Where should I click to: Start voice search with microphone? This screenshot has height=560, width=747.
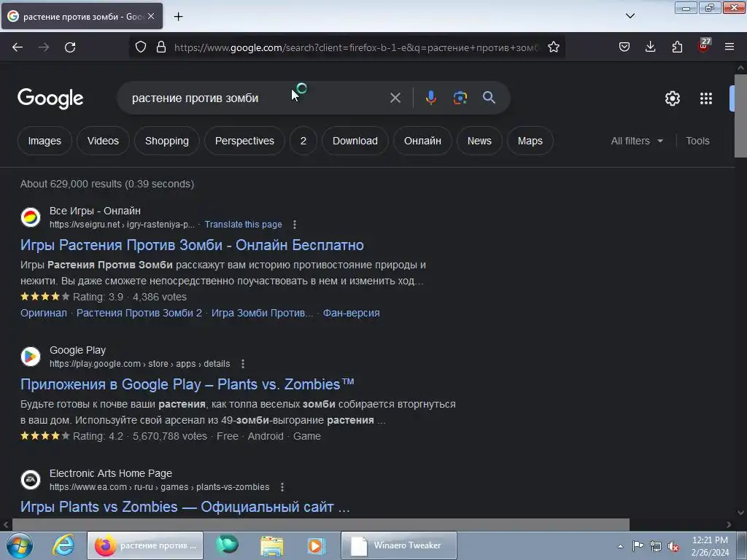(430, 98)
